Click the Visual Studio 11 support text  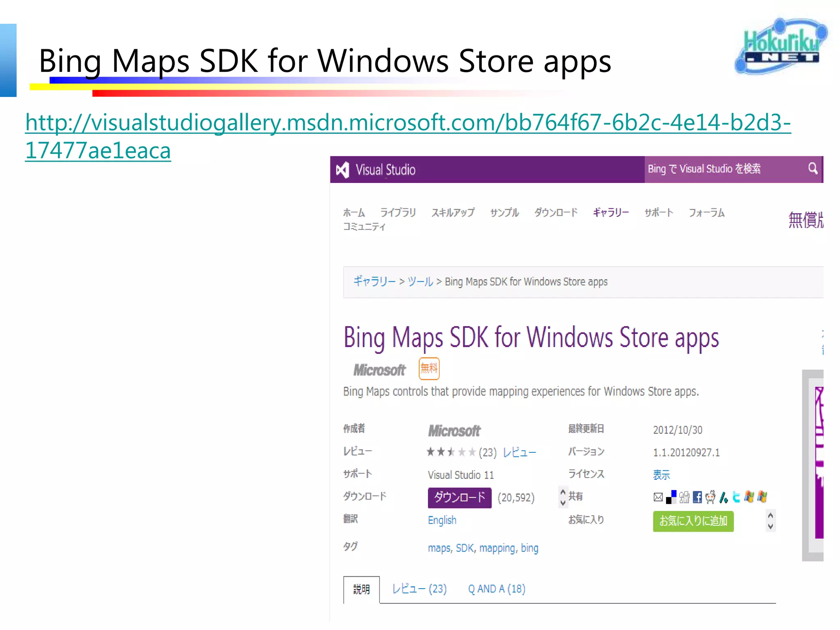(x=461, y=475)
